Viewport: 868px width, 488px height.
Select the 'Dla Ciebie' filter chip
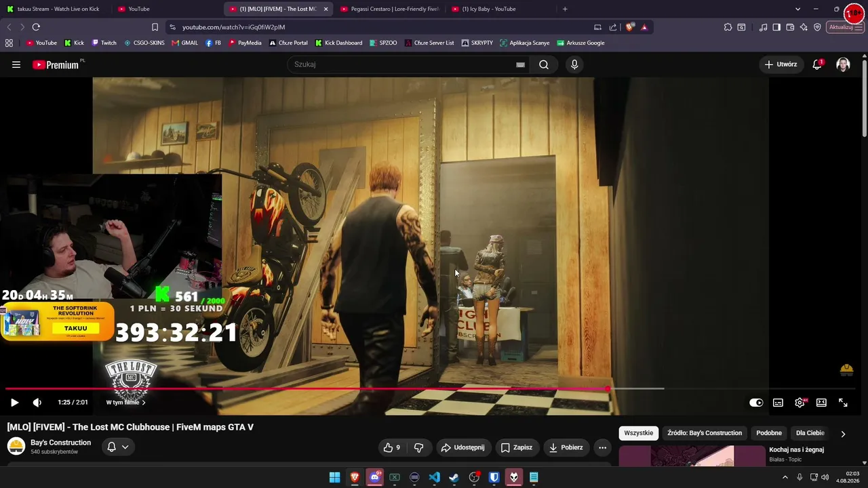(x=810, y=433)
